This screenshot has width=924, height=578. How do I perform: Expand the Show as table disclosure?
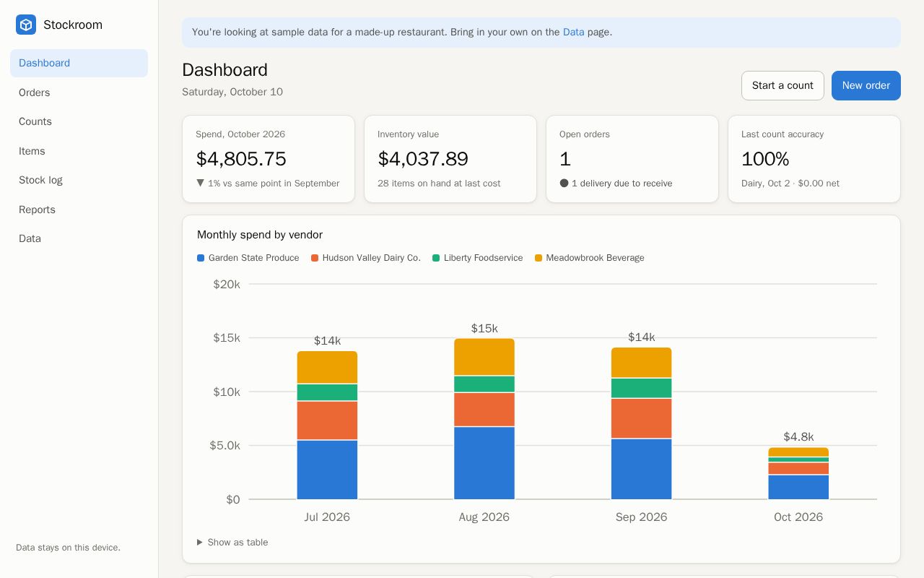point(232,542)
